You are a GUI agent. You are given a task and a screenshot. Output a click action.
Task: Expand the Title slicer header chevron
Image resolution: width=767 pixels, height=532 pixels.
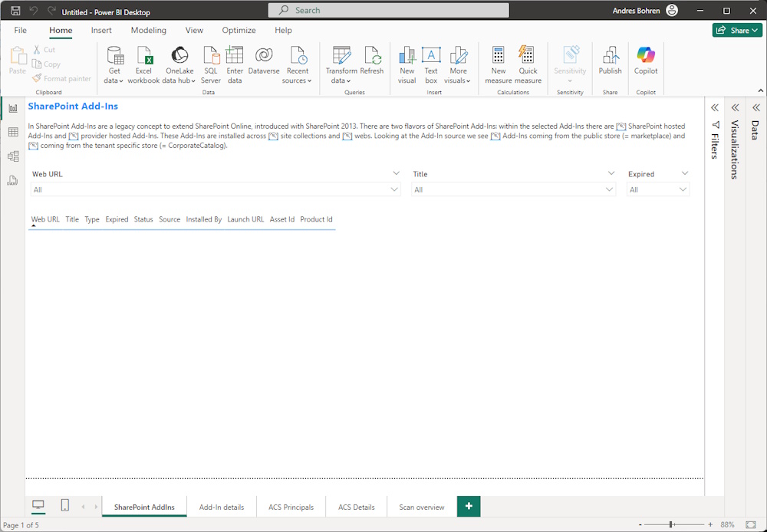tap(611, 173)
